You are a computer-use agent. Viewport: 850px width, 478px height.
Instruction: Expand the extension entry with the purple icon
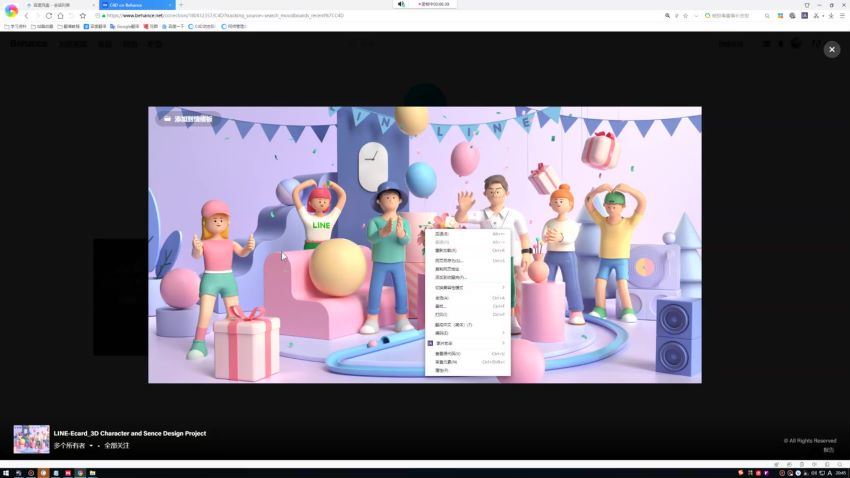[x=467, y=343]
